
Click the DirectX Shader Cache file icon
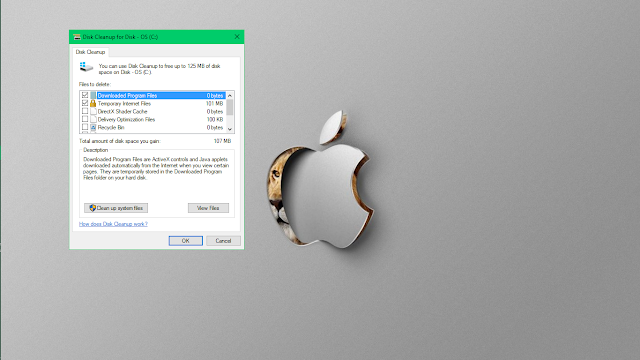[93, 111]
